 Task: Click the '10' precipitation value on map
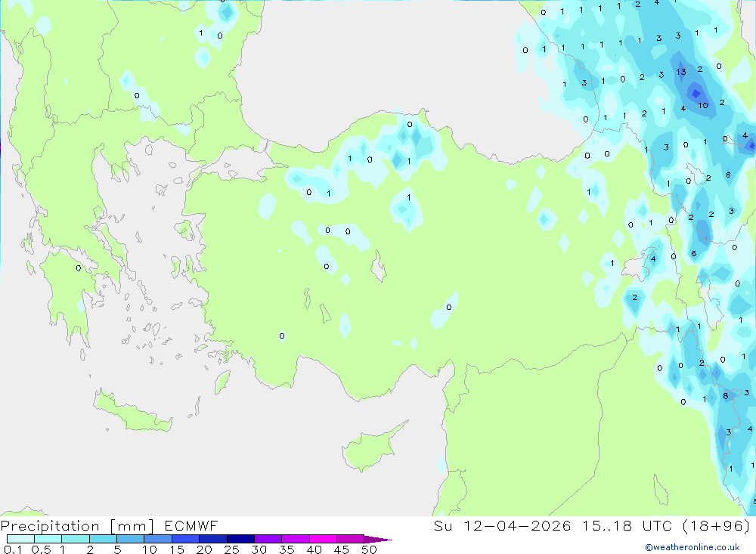pos(703,105)
